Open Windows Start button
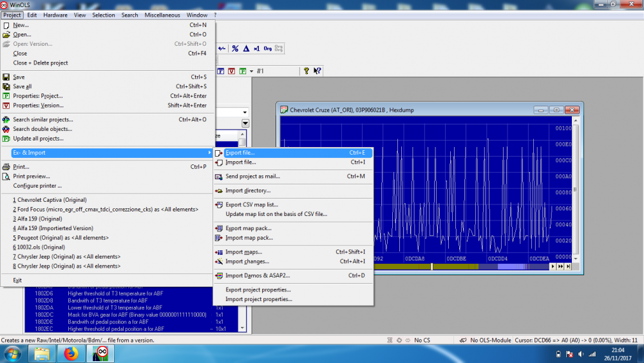Image resolution: width=644 pixels, height=363 pixels. pyautogui.click(x=12, y=354)
